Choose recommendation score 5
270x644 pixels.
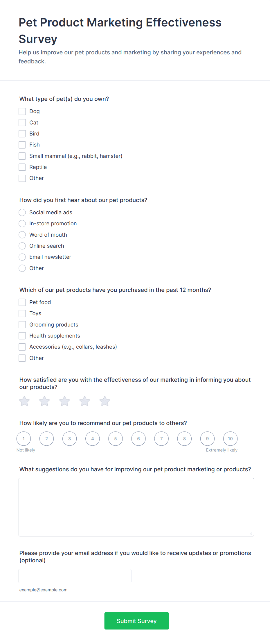(x=116, y=439)
